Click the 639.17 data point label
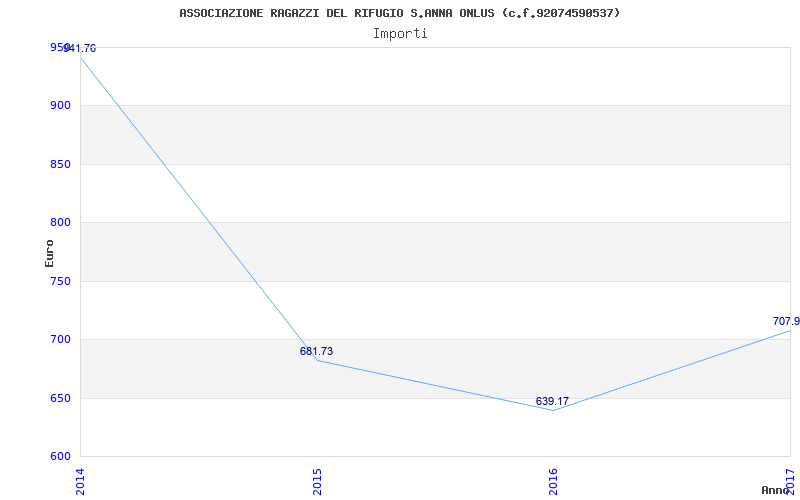 552,401
